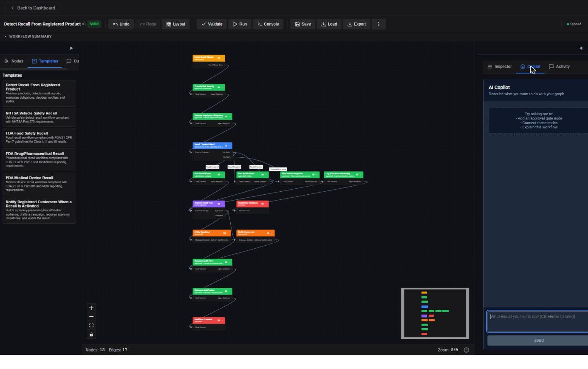Switch to the Nodes tab
Image resolution: width=588 pixels, height=369 pixels.
[x=14, y=61]
